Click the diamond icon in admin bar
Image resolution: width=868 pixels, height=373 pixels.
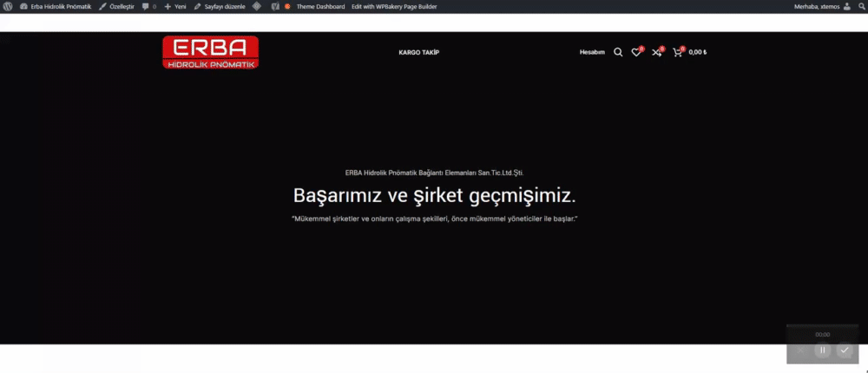[257, 7]
